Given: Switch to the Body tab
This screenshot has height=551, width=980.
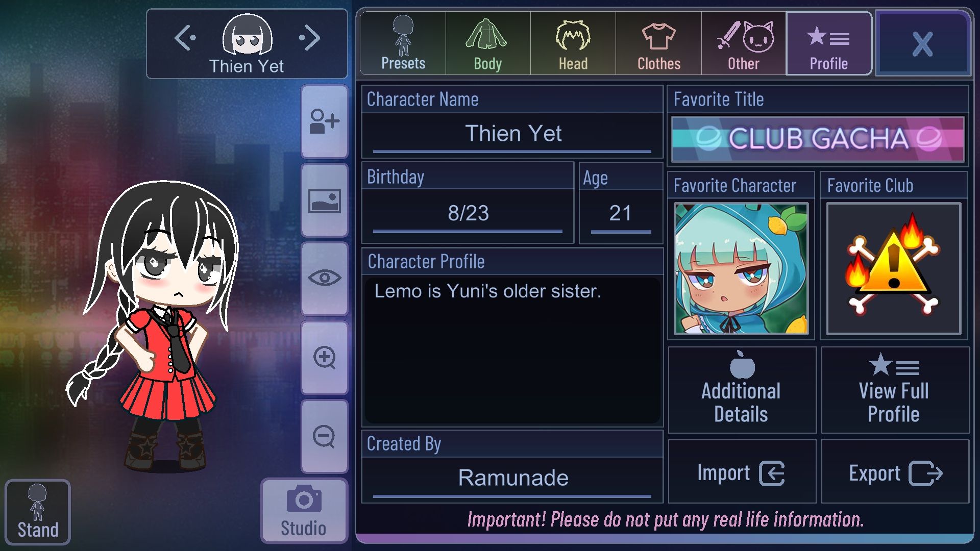Looking at the screenshot, I should point(488,43).
